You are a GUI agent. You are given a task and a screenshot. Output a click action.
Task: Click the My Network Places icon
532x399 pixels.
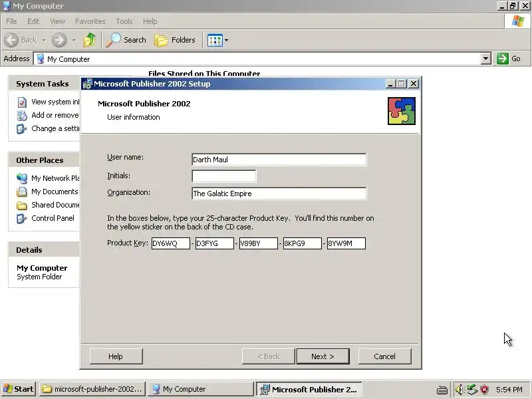(x=22, y=178)
